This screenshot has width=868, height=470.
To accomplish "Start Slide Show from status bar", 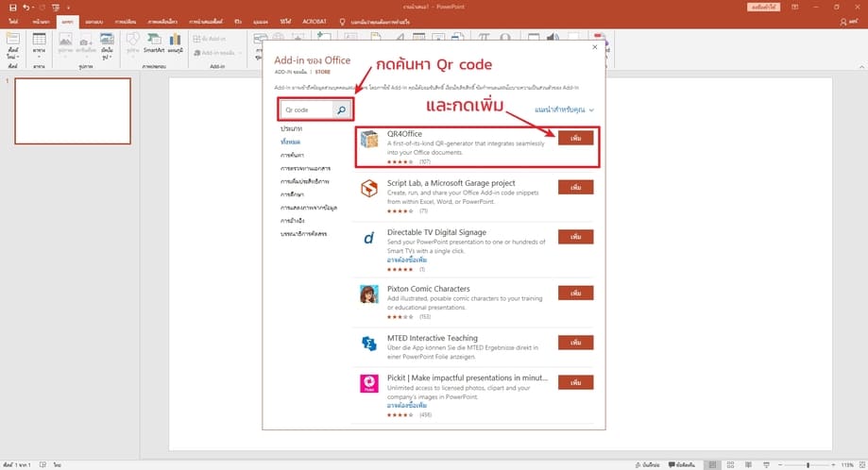I will (766, 465).
